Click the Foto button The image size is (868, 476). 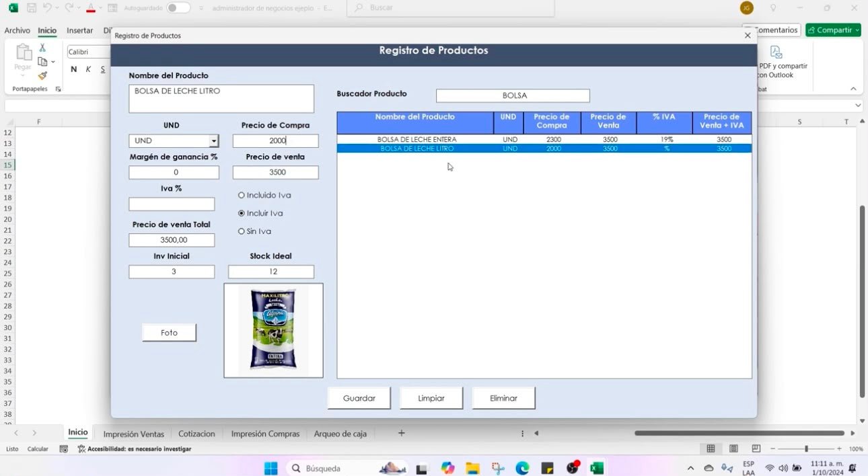[x=169, y=333]
